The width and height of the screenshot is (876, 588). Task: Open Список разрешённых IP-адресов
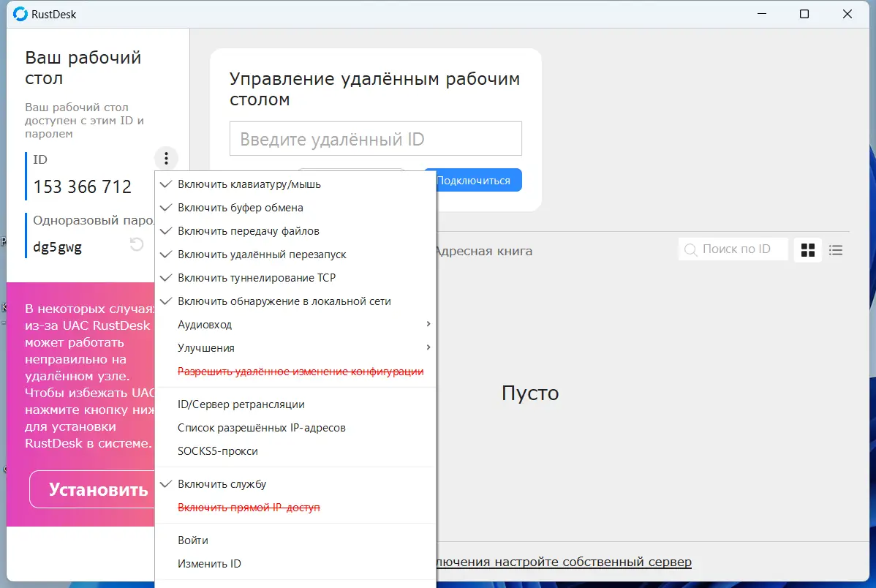[295, 428]
